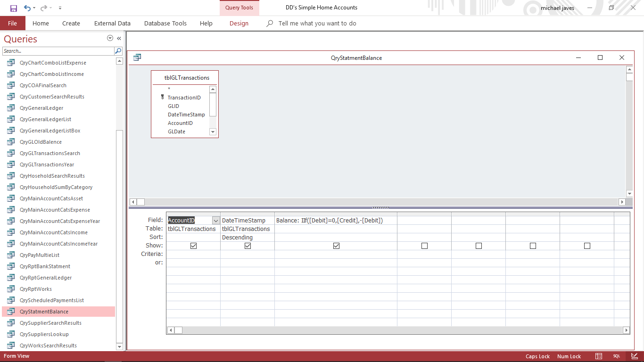
Task: Click the Tell me what you want to do box
Action: [317, 23]
